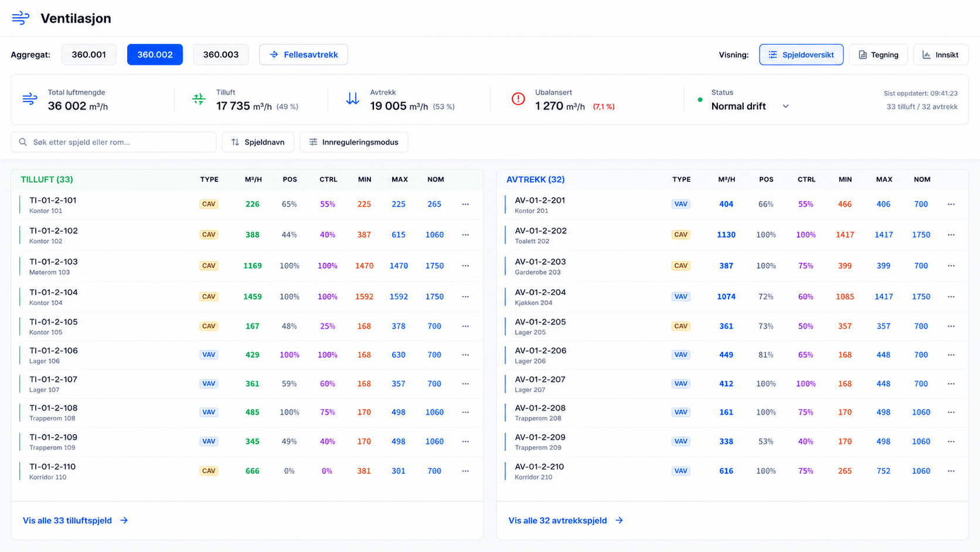Click the Ventilasjon wind logo icon
The image size is (980, 552).
[21, 18]
